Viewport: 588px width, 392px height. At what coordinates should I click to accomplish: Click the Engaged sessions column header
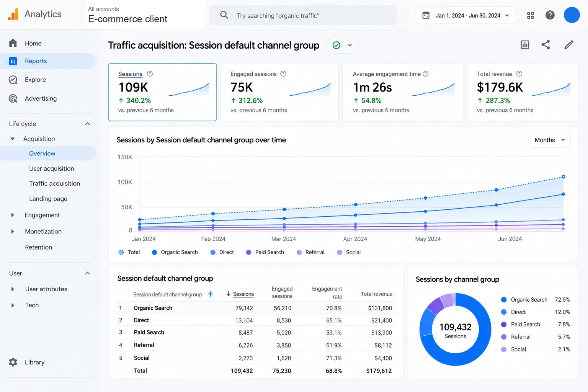pyautogui.click(x=282, y=292)
